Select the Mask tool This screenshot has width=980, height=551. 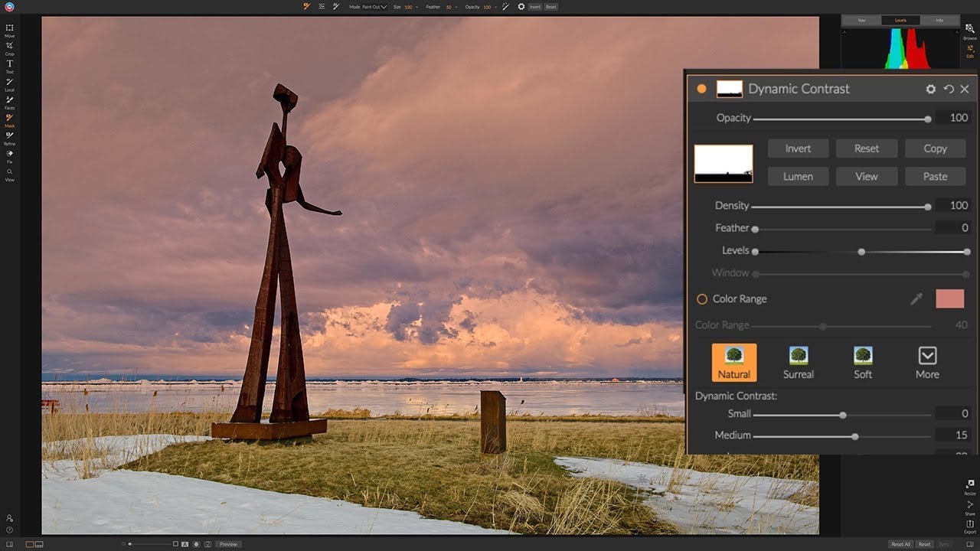coord(9,120)
